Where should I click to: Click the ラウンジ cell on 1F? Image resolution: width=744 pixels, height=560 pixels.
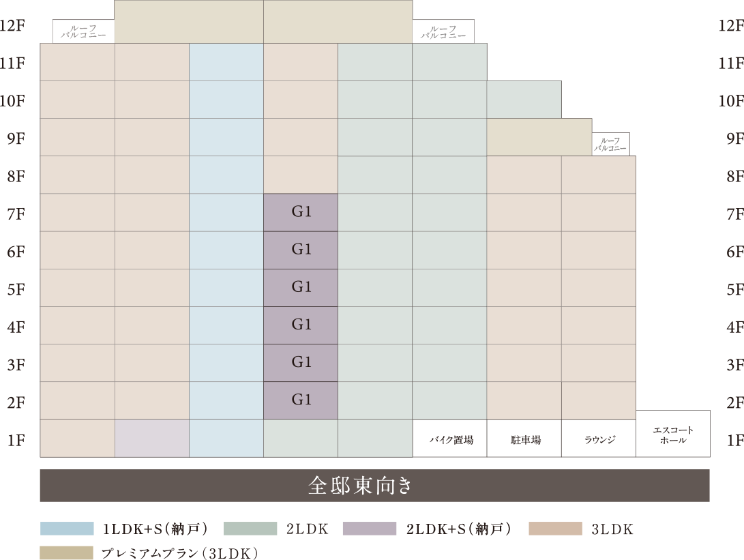click(x=599, y=439)
